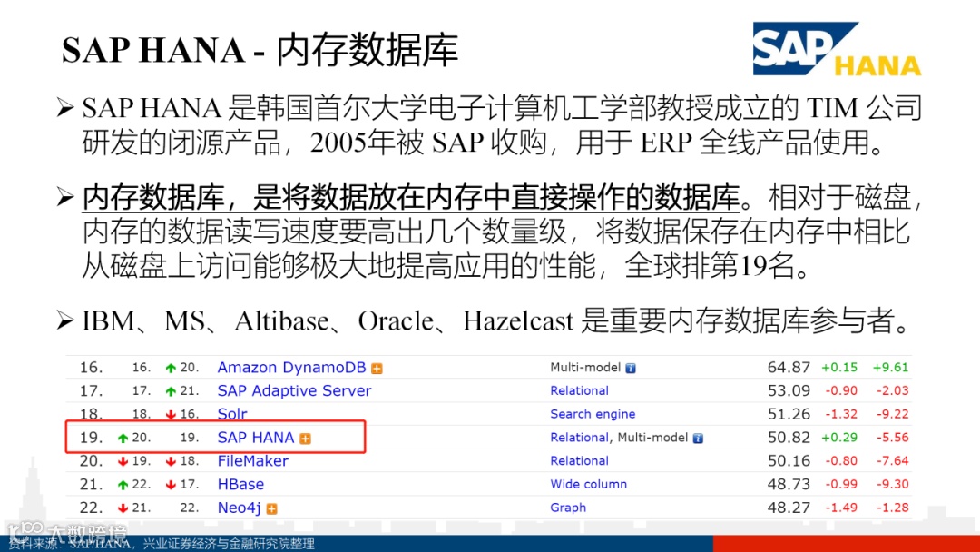Click the -9.30 change value

click(x=892, y=484)
